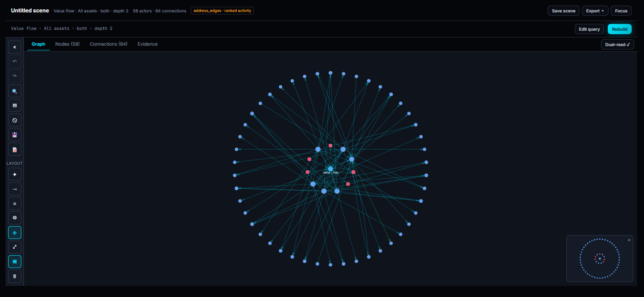Screen dimensions: 644x297
Task: Select the horizontal arrow layout icon
Action: tap(15, 189)
